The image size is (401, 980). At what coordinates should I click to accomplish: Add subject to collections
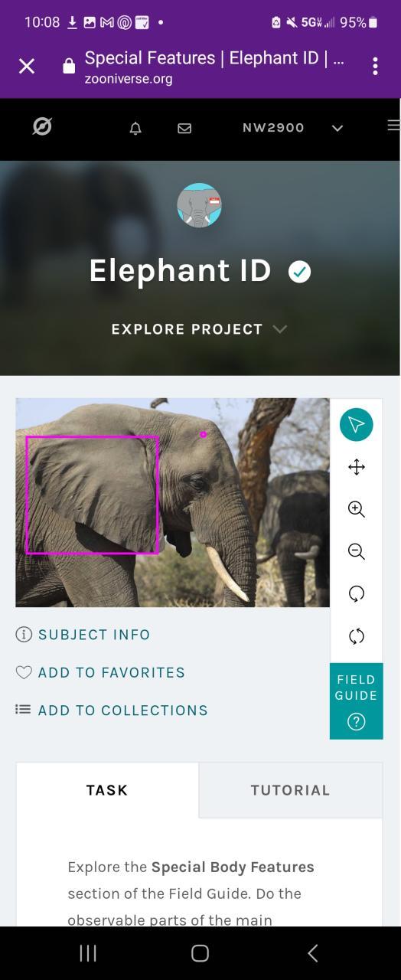pos(112,710)
